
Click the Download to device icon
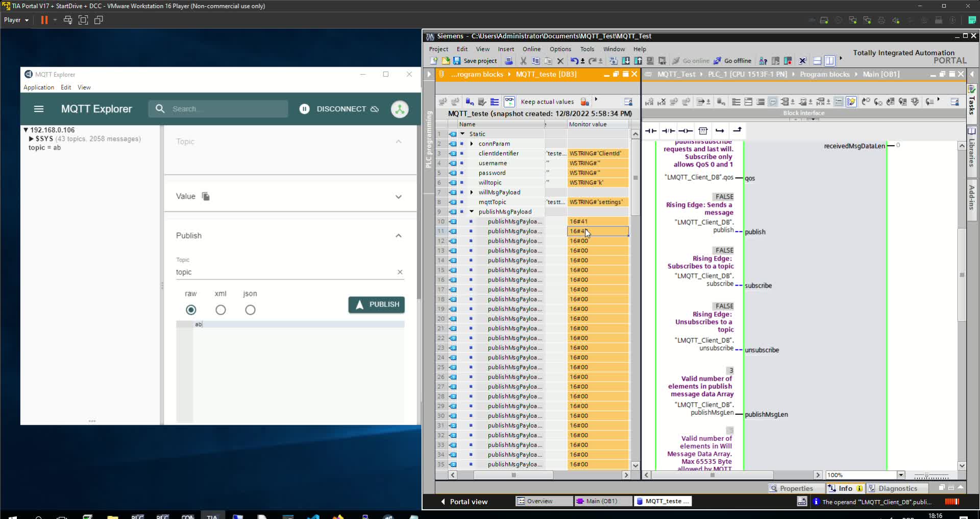pyautogui.click(x=626, y=61)
